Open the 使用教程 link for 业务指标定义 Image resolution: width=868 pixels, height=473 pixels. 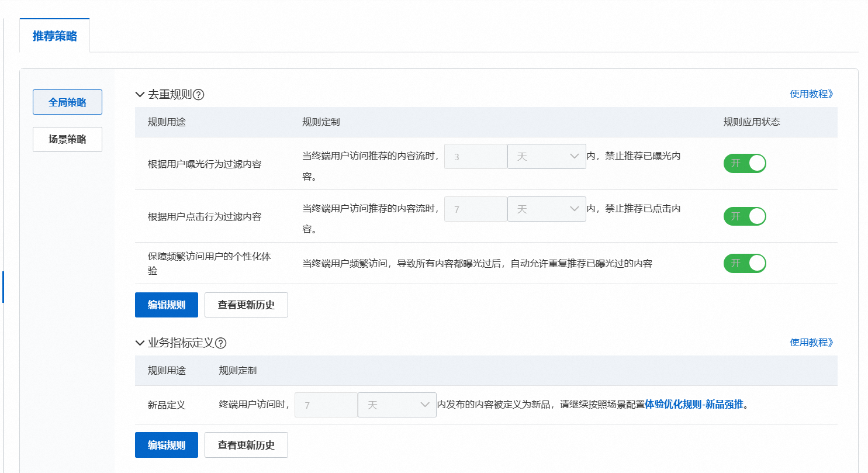(812, 343)
